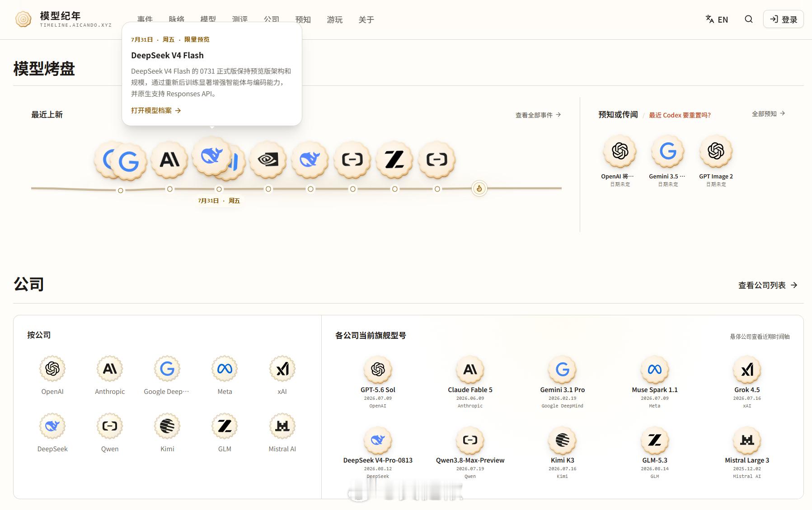Open the Mistral Large 3 flagship name

[x=747, y=460]
